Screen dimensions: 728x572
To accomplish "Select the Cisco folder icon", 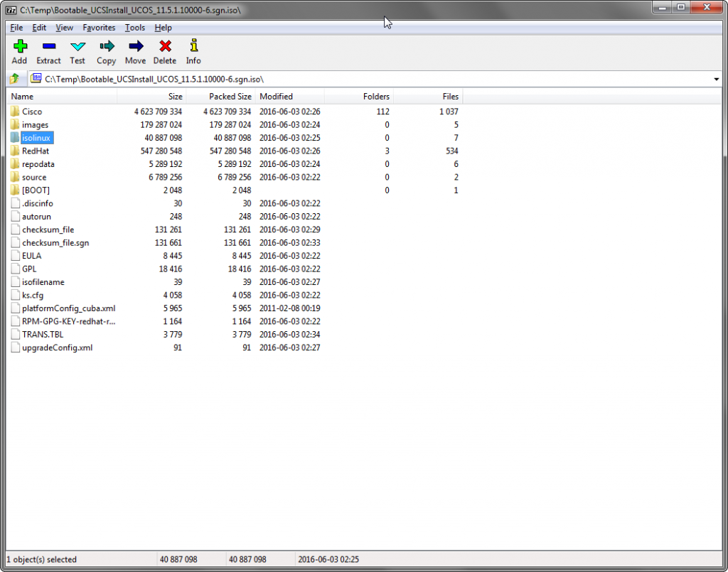I will [x=15, y=112].
